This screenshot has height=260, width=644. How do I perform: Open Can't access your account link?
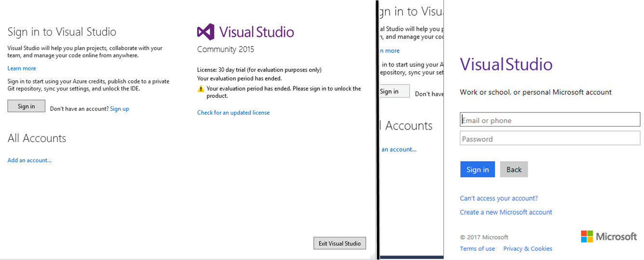(499, 198)
